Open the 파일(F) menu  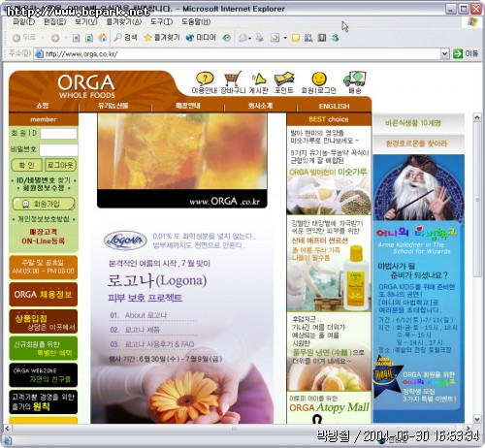23,22
